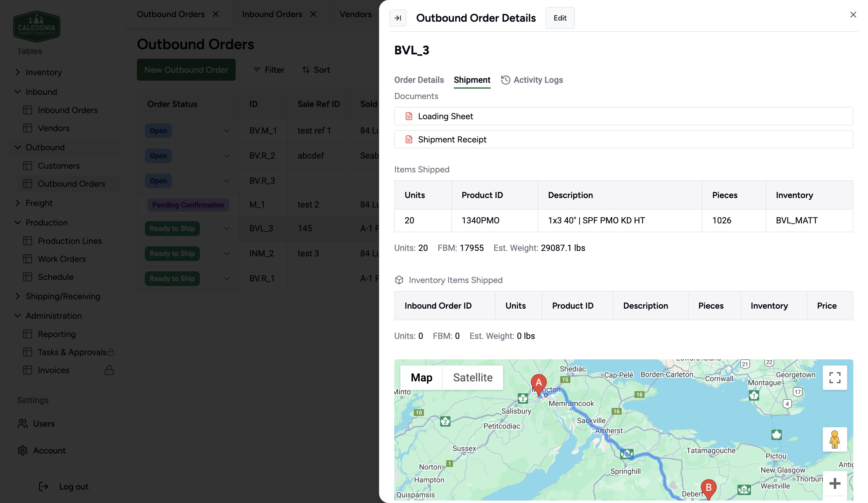Image resolution: width=868 pixels, height=503 pixels.
Task: Switch map to Map view
Action: [x=421, y=377]
